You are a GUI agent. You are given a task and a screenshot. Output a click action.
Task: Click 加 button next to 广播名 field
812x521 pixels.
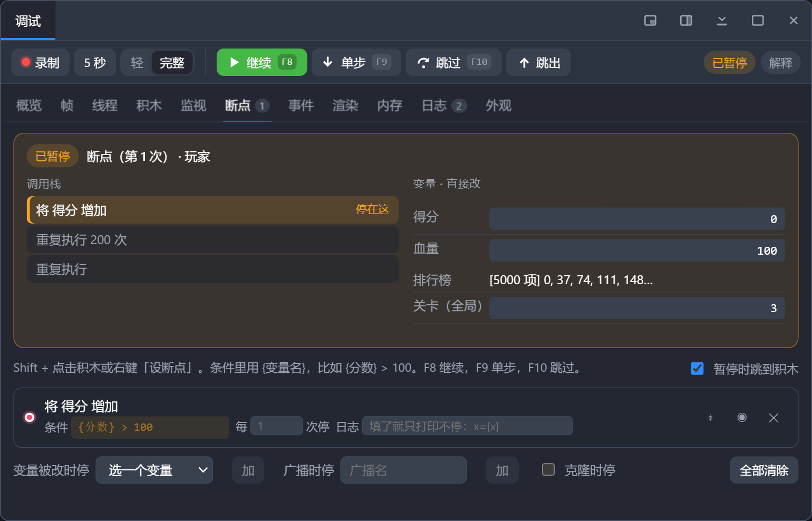click(502, 470)
